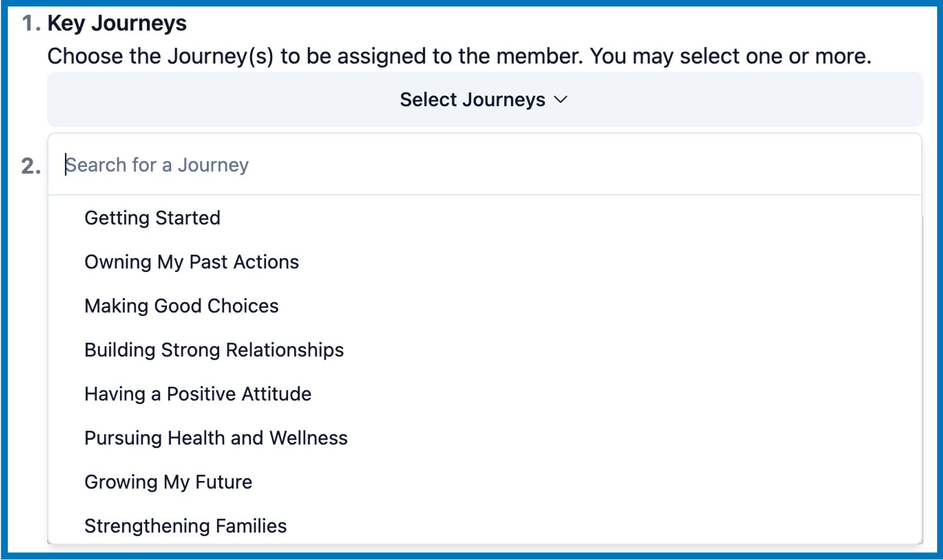
Task: Focus the Search for a Journey field
Action: click(484, 165)
